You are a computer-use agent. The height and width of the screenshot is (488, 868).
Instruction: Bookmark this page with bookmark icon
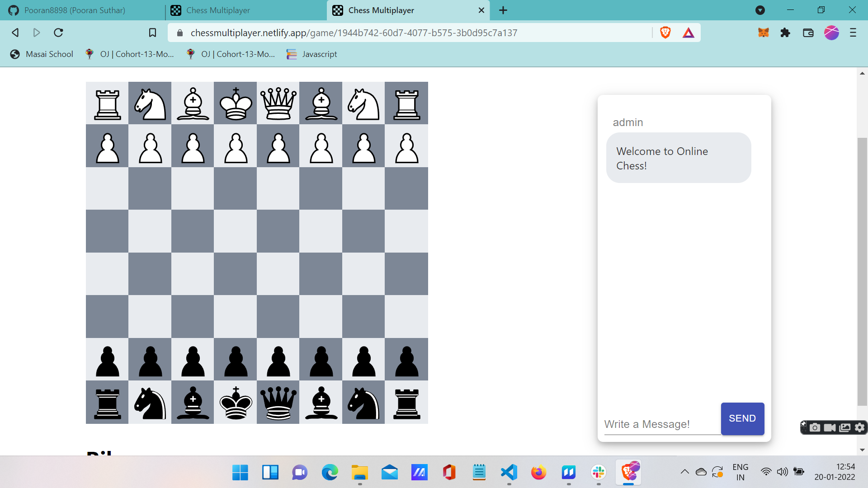coord(152,33)
